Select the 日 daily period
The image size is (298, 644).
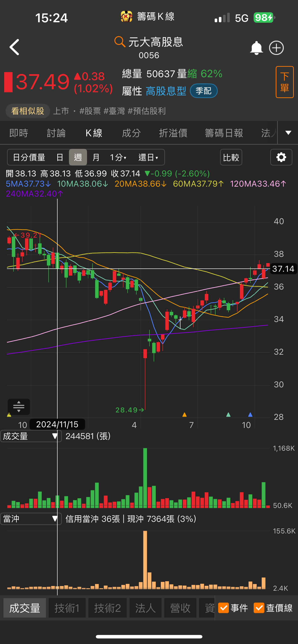(x=60, y=157)
